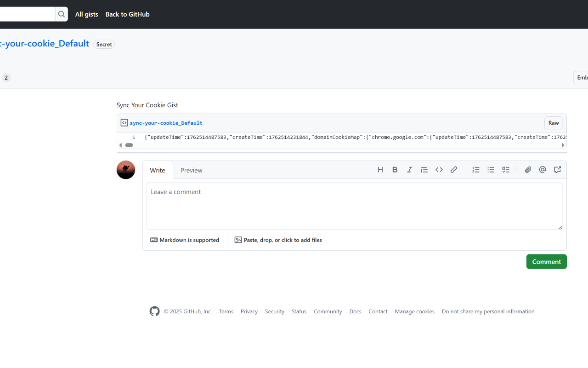The image size is (588, 368).
Task: Open the GitHub logo in footer
Action: pyautogui.click(x=154, y=311)
